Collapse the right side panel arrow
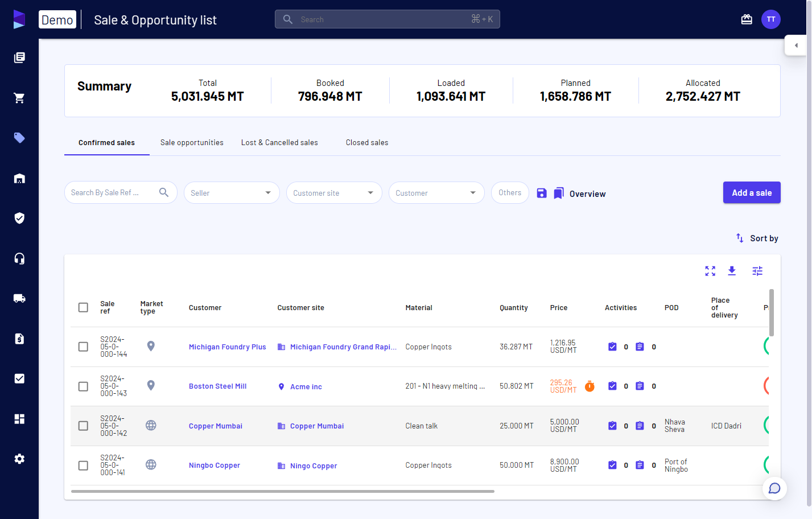812x519 pixels. pyautogui.click(x=795, y=46)
